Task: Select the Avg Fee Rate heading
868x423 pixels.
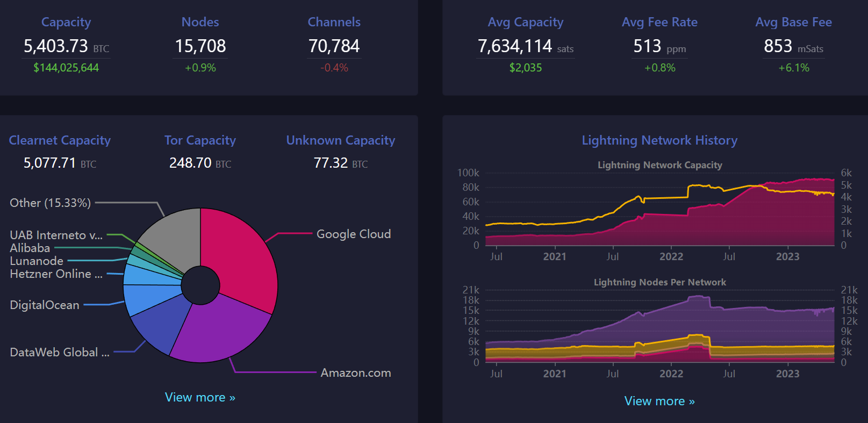Action: click(659, 22)
